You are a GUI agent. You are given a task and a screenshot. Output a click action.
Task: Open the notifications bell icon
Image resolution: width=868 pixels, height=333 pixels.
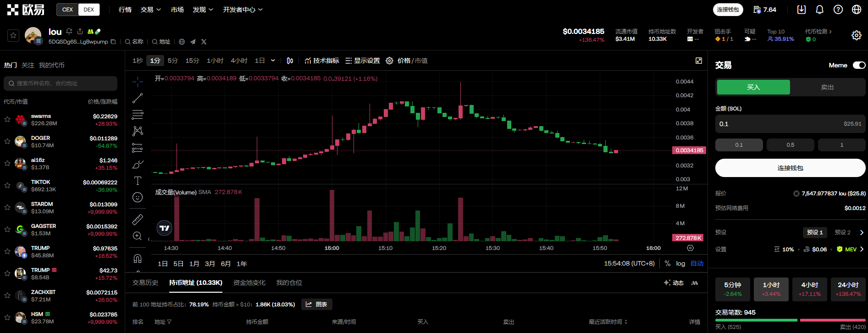tap(819, 10)
